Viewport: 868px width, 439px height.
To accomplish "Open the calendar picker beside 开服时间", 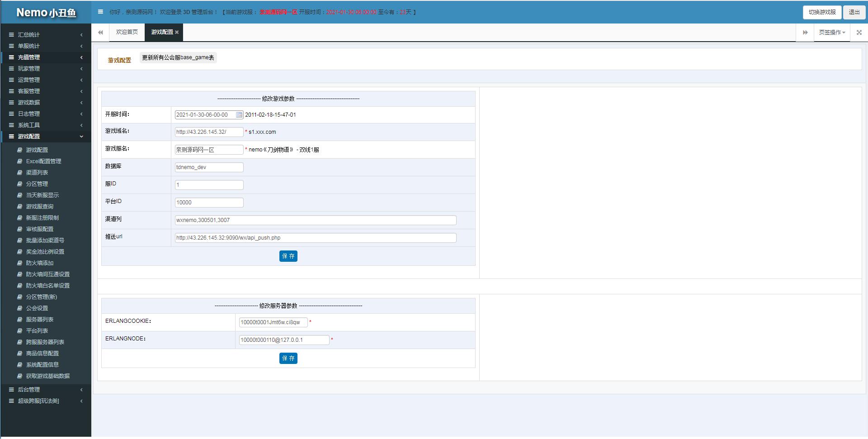I will coord(239,115).
